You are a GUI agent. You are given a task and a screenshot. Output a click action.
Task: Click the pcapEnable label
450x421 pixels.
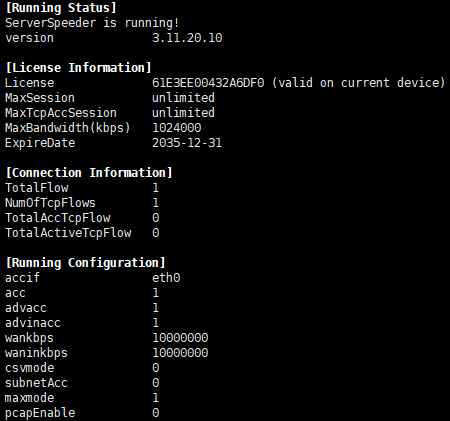click(x=40, y=413)
